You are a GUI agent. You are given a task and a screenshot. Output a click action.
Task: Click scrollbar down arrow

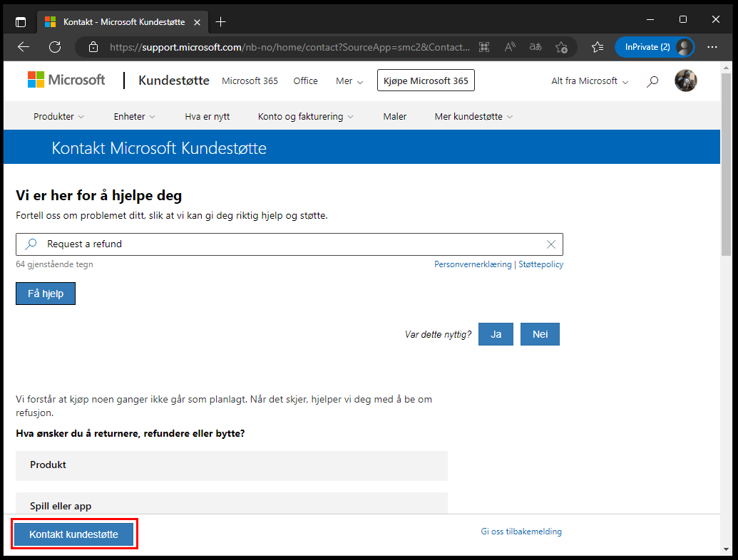click(726, 549)
